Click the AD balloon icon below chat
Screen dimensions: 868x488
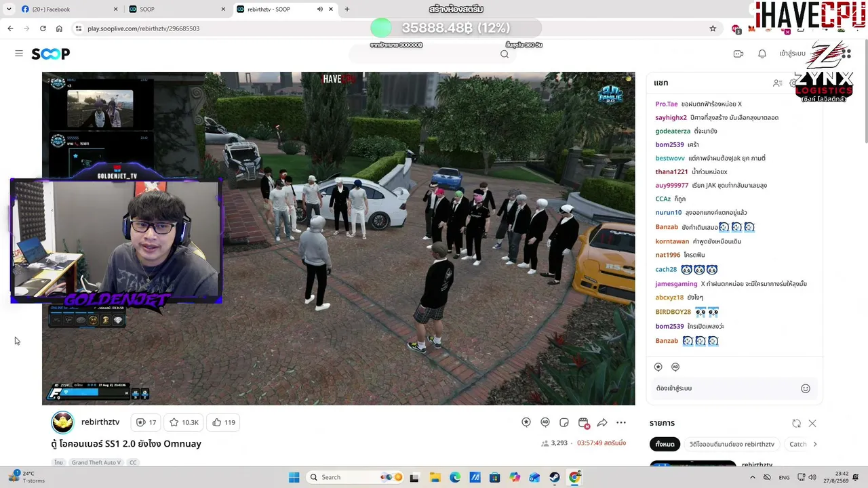pos(675,367)
